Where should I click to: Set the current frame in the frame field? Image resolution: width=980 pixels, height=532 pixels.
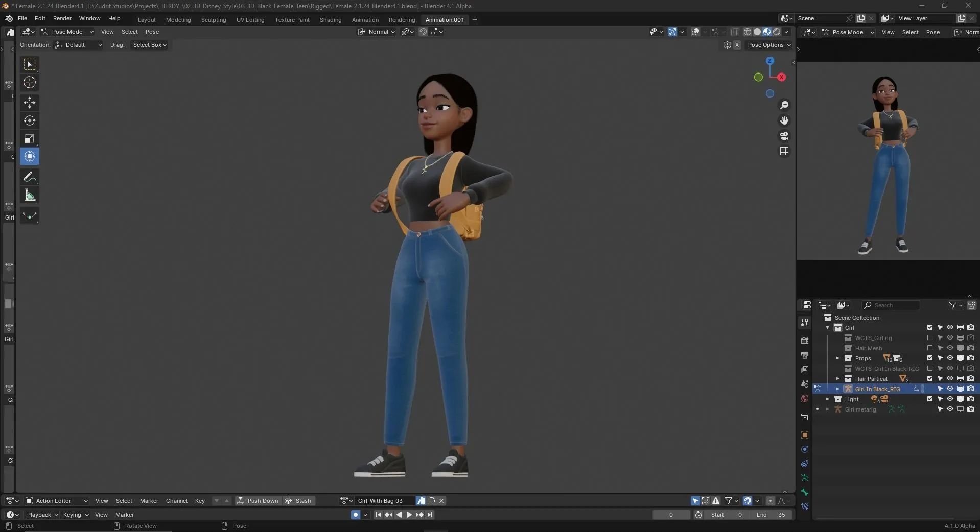click(670, 515)
